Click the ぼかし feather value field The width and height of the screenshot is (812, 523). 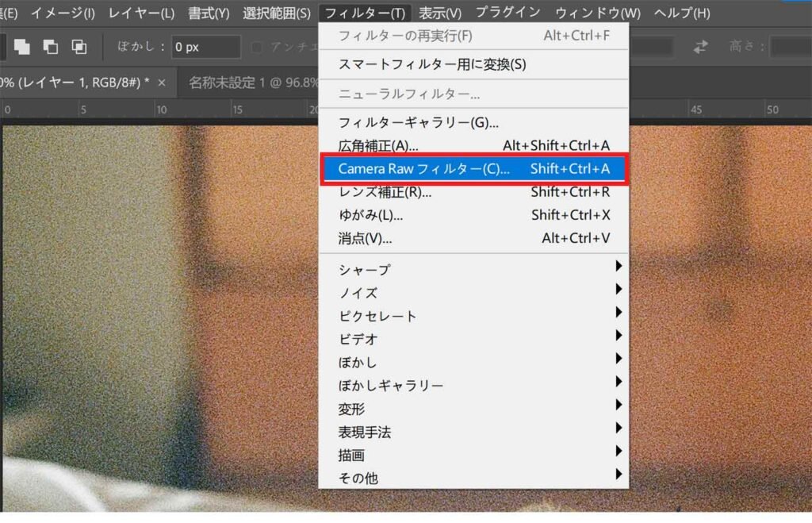point(206,48)
